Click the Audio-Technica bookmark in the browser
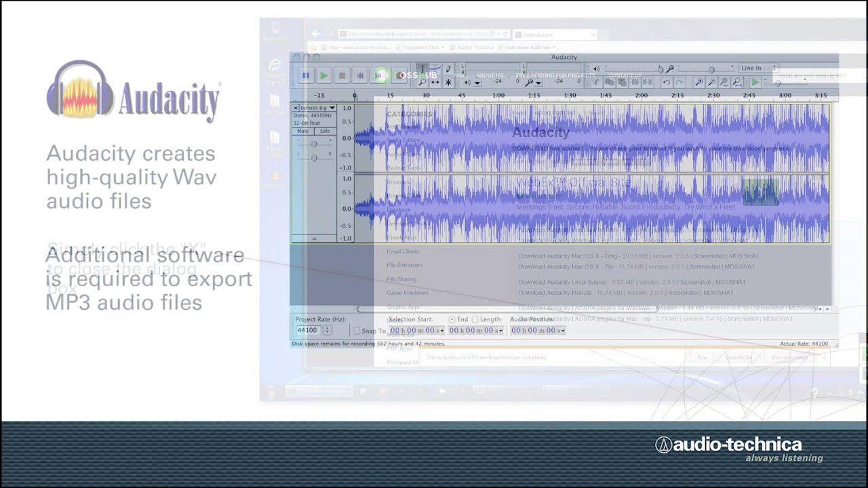 pos(475,47)
